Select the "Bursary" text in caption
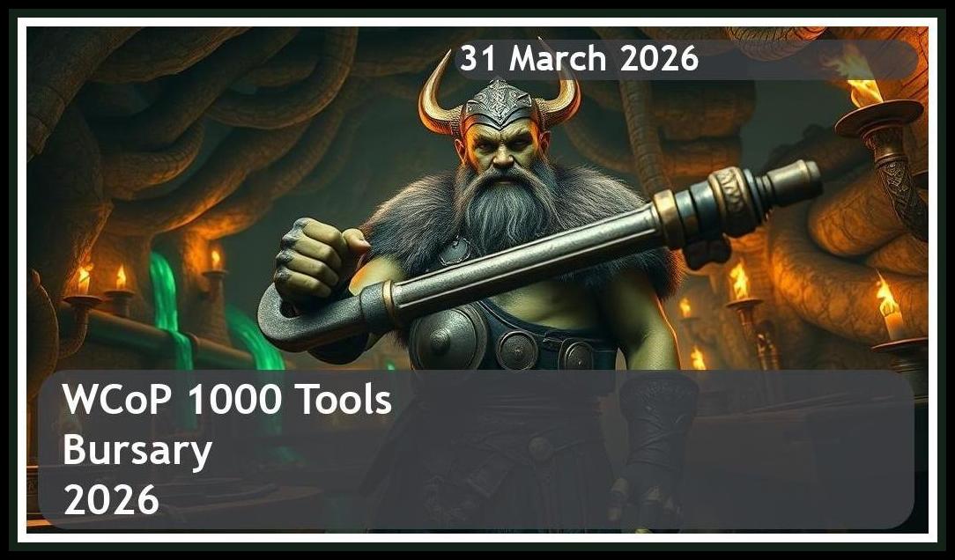This screenshot has width=955, height=560. click(x=137, y=453)
